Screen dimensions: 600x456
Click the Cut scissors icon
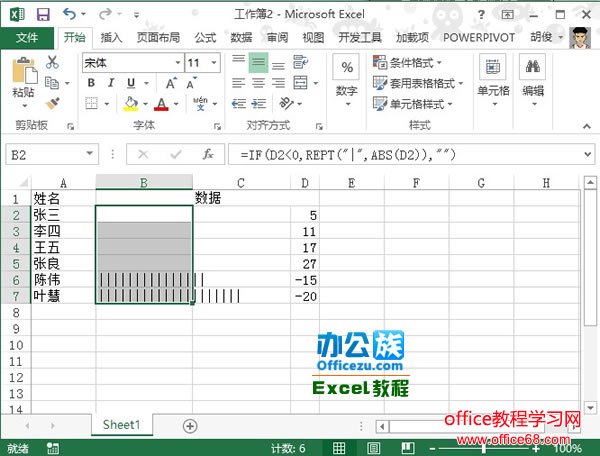pos(52,62)
